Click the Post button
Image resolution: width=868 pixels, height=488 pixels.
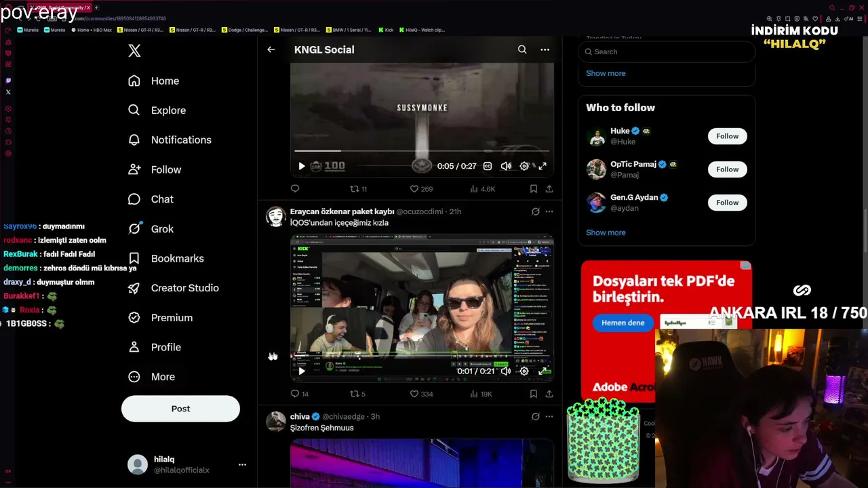180,409
